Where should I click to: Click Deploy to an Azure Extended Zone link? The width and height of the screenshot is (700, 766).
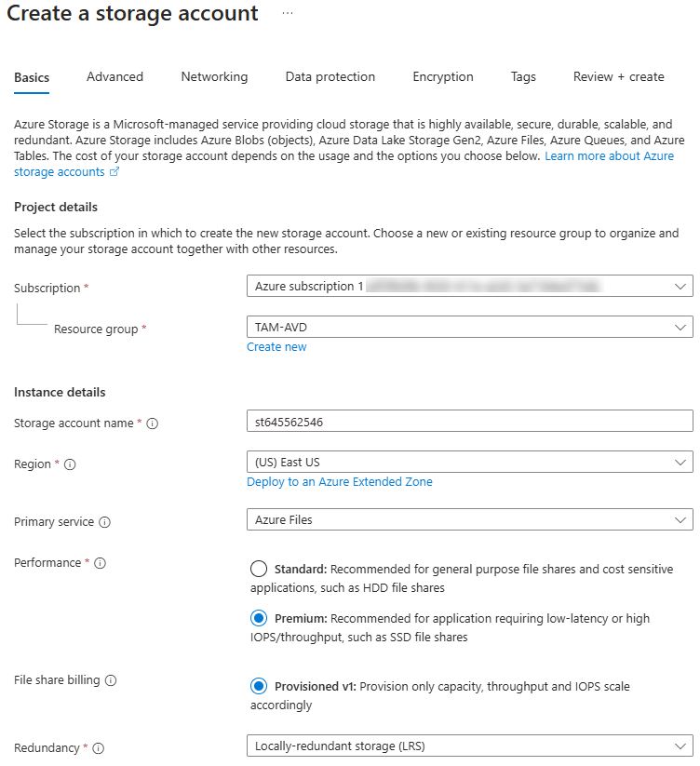340,482
